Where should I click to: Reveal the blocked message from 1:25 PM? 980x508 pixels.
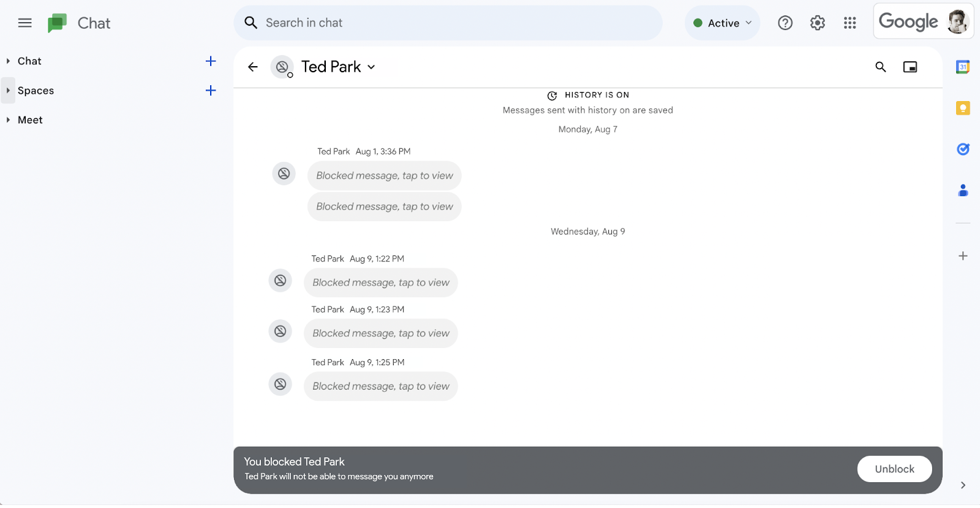click(380, 386)
